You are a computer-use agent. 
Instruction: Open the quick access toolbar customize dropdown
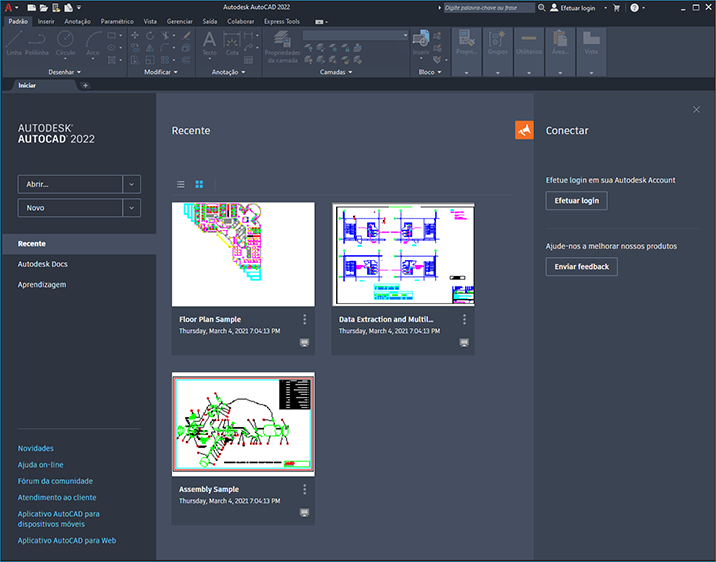(x=79, y=7)
